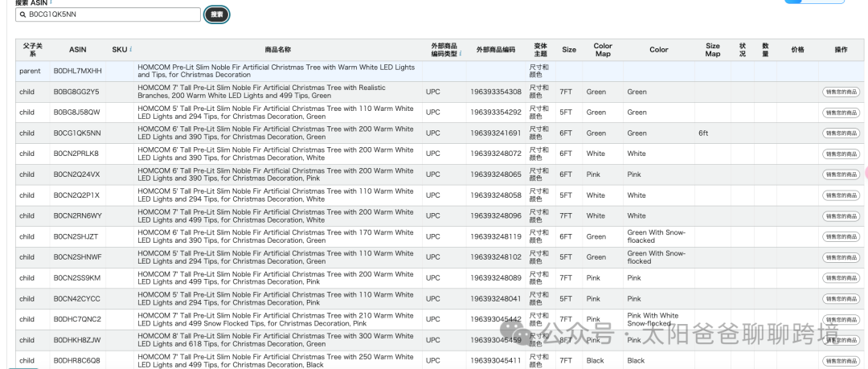Click UPC code 196393354308

coord(496,92)
